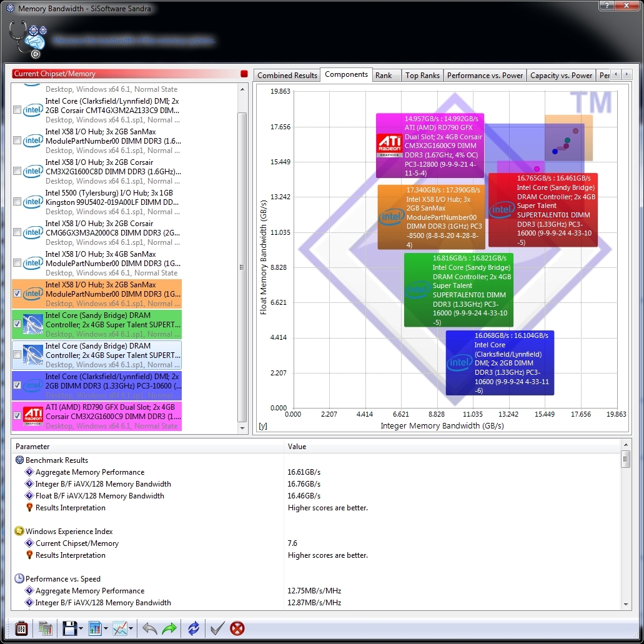The width and height of the screenshot is (644, 644).
Task: Select the 12.75MB/s/MHz value
Action: click(314, 591)
